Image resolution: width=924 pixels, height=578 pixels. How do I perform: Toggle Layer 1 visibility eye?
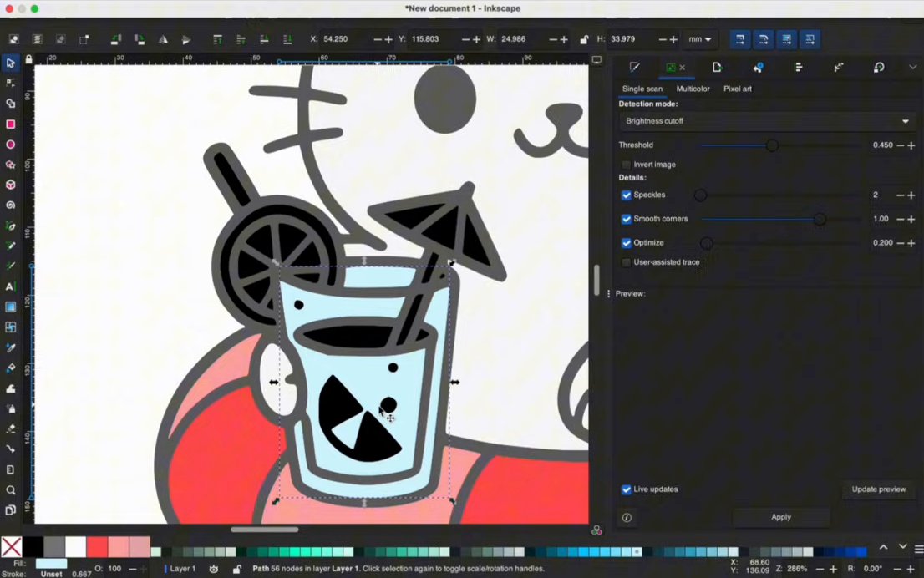coord(213,569)
